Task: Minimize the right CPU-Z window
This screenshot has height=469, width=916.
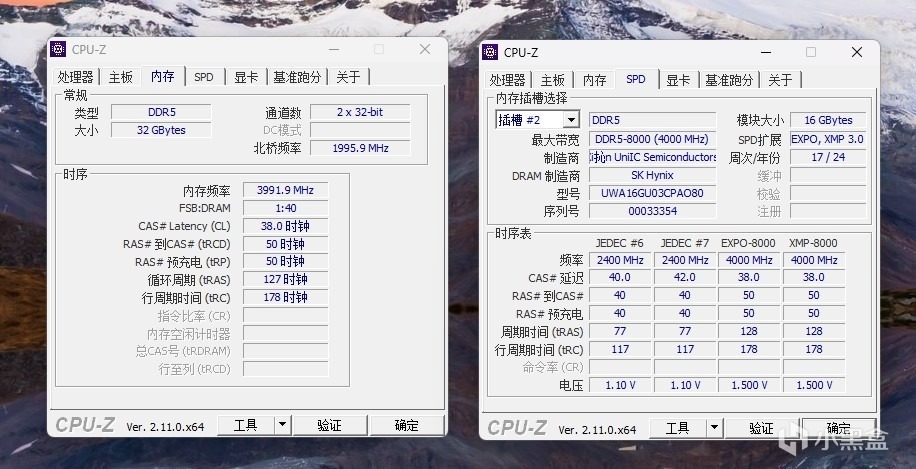Action: pyautogui.click(x=766, y=52)
